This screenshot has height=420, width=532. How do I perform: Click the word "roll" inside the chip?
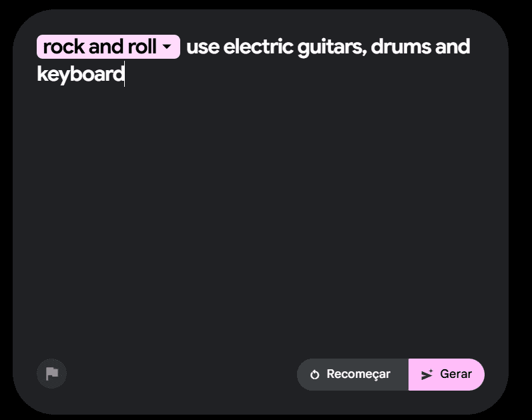coord(142,47)
